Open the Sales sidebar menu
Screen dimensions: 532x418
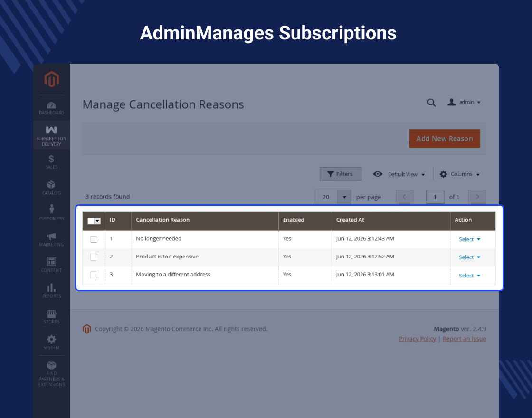pyautogui.click(x=52, y=162)
